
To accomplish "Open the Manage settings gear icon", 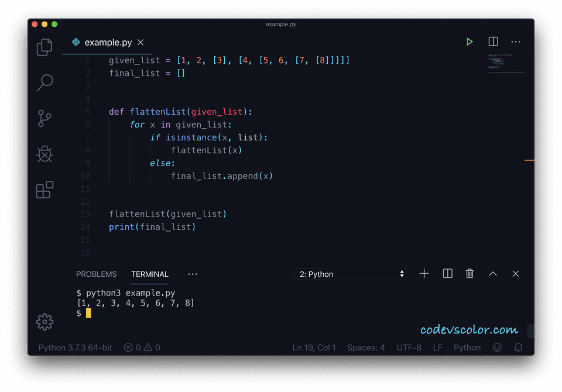I will pos(44,322).
